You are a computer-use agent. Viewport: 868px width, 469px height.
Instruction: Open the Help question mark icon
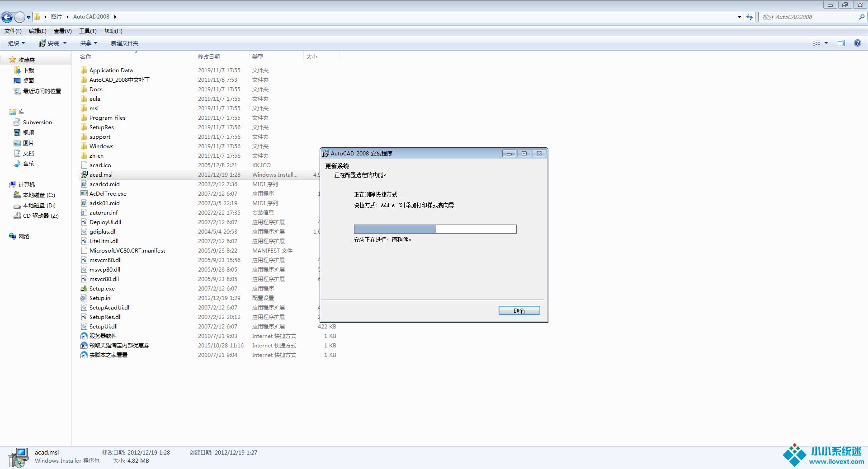(857, 43)
